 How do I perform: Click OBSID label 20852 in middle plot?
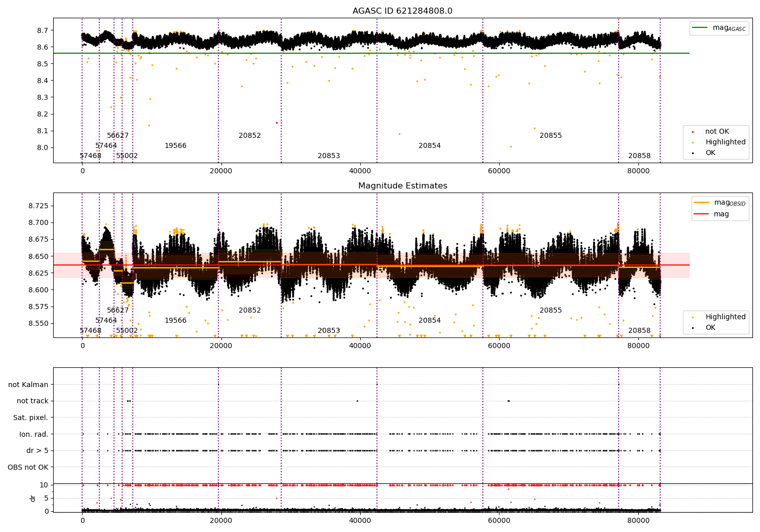click(250, 311)
